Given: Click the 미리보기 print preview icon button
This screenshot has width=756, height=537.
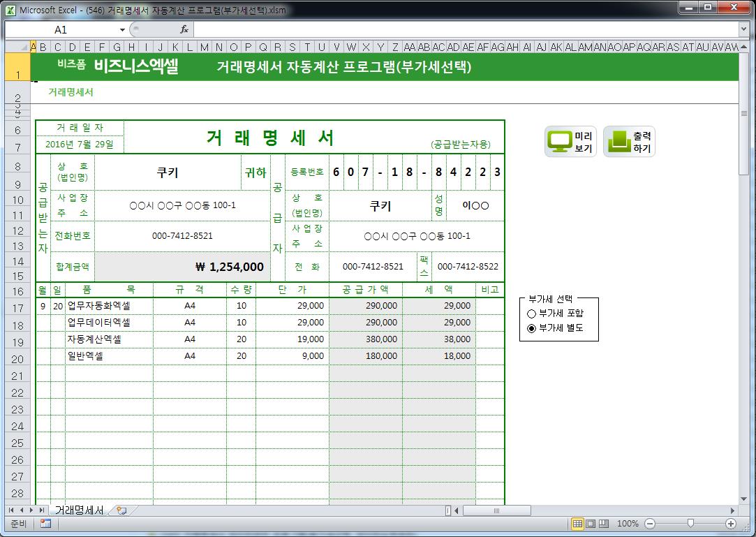Looking at the screenshot, I should tap(570, 142).
